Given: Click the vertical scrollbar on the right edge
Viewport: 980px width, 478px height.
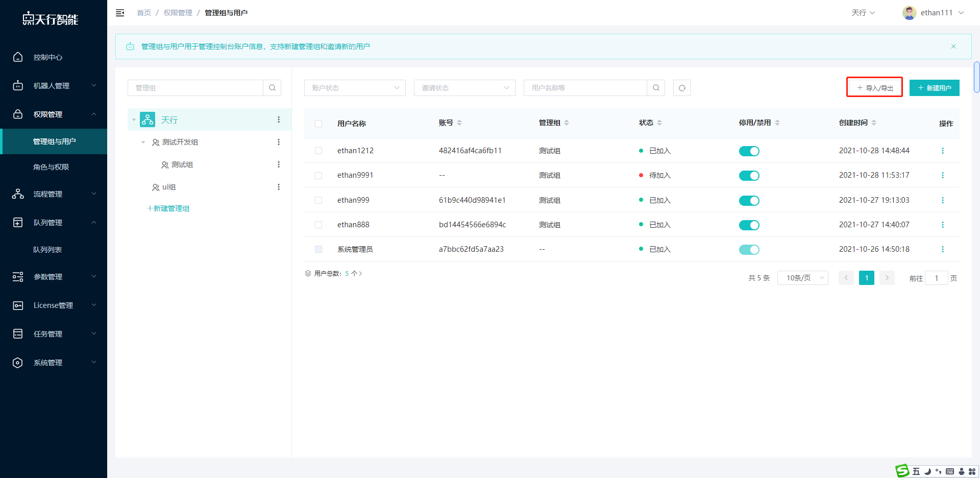Looking at the screenshot, I should pos(976,77).
